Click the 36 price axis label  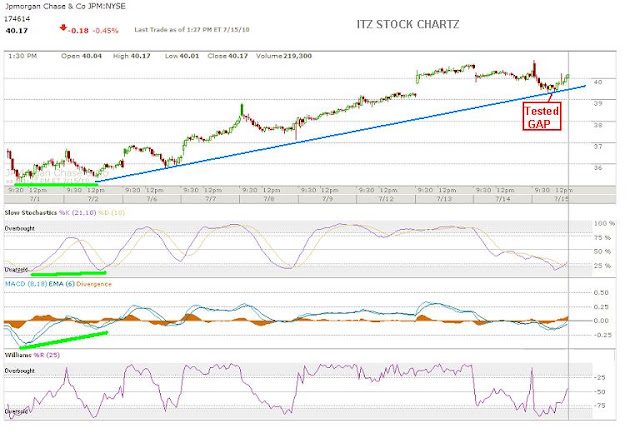coord(598,168)
